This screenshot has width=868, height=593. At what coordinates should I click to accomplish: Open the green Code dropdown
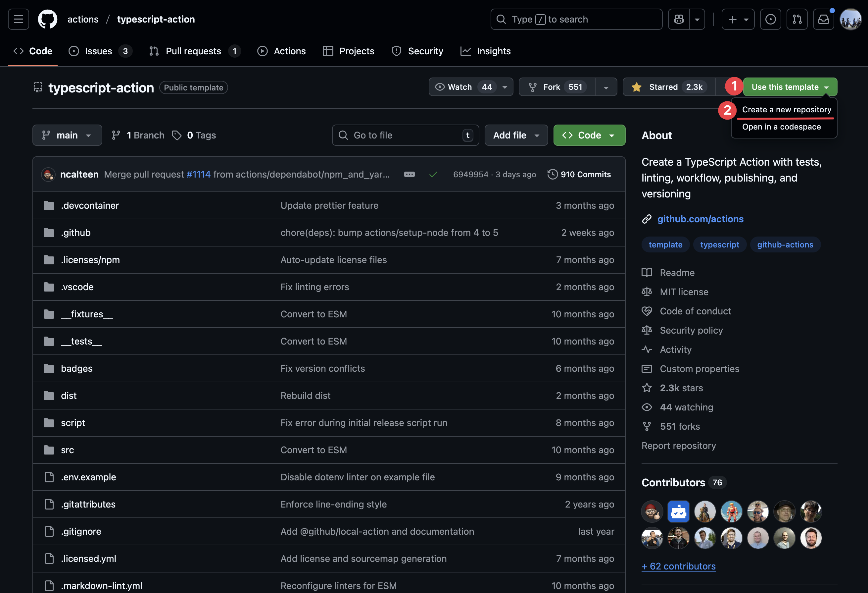point(589,135)
